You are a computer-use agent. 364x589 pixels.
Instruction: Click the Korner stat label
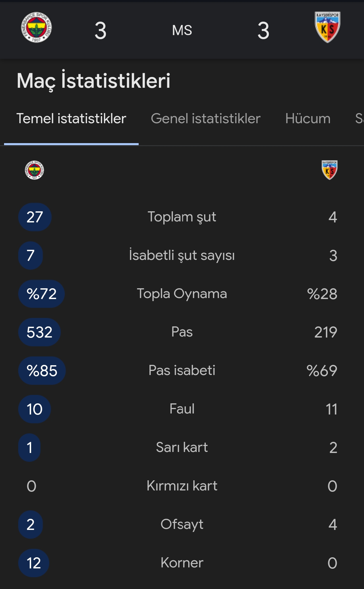[x=182, y=563]
